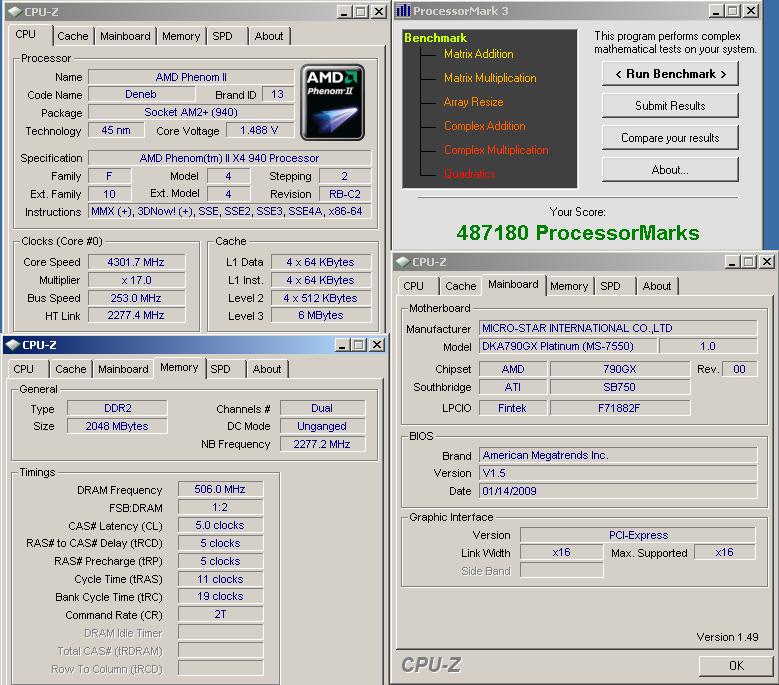
Task: Click the FSB:DRAM ratio value 1:2
Action: 220,507
